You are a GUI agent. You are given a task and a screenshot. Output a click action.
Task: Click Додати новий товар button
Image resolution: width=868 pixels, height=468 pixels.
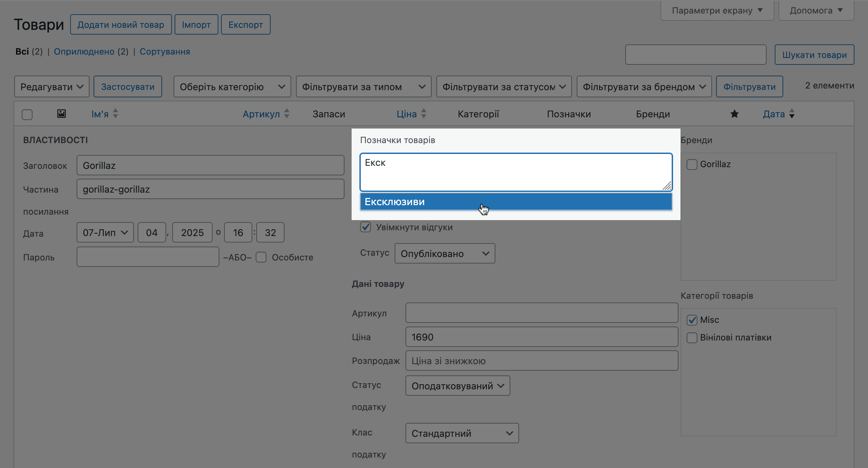pyautogui.click(x=121, y=24)
